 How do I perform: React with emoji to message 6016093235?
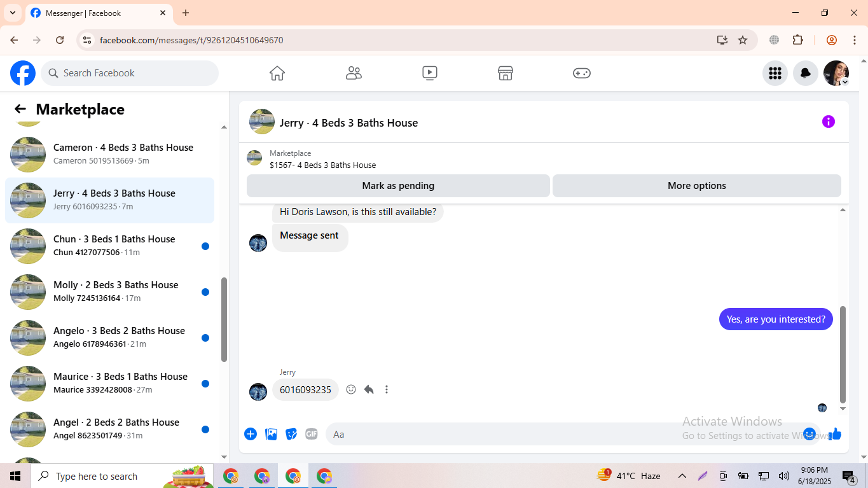[351, 389]
